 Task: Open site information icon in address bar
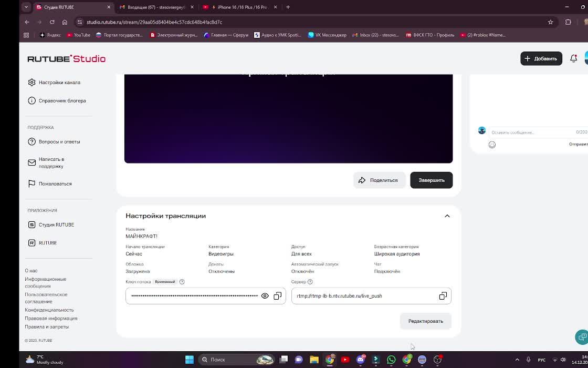click(79, 22)
